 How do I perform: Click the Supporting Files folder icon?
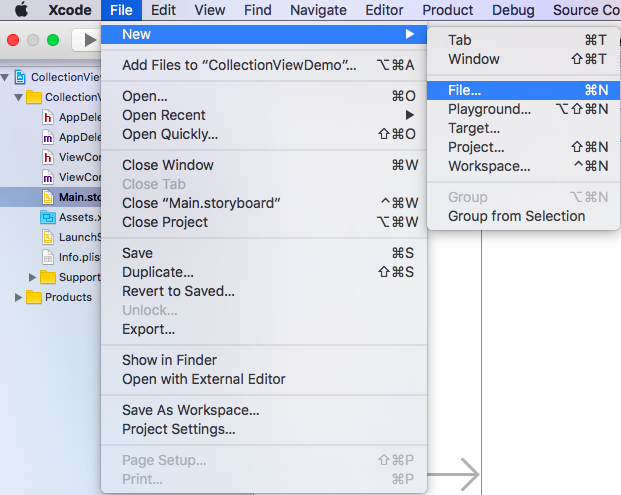click(x=48, y=277)
